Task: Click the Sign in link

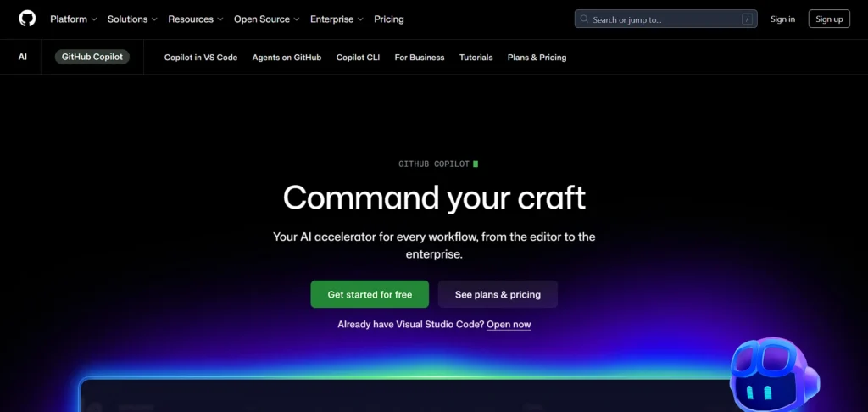Action: 782,19
